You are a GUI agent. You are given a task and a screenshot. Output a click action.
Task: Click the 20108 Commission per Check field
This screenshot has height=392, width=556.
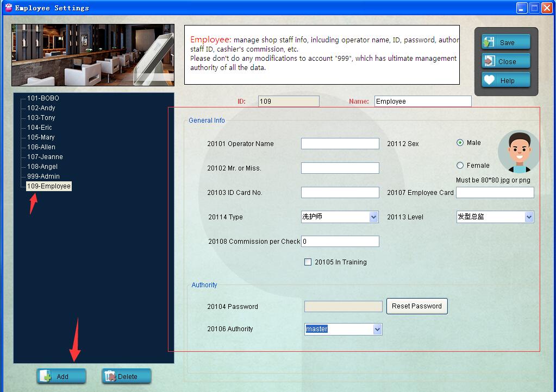coord(340,241)
